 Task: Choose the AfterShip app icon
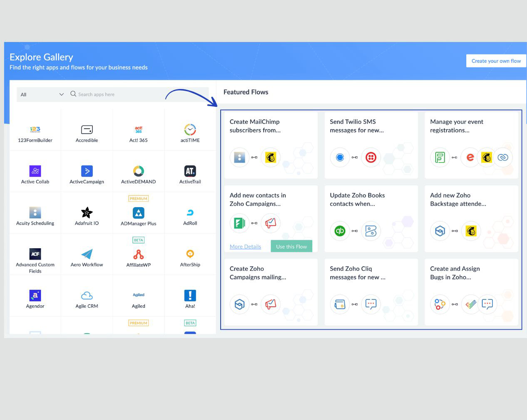190,254
